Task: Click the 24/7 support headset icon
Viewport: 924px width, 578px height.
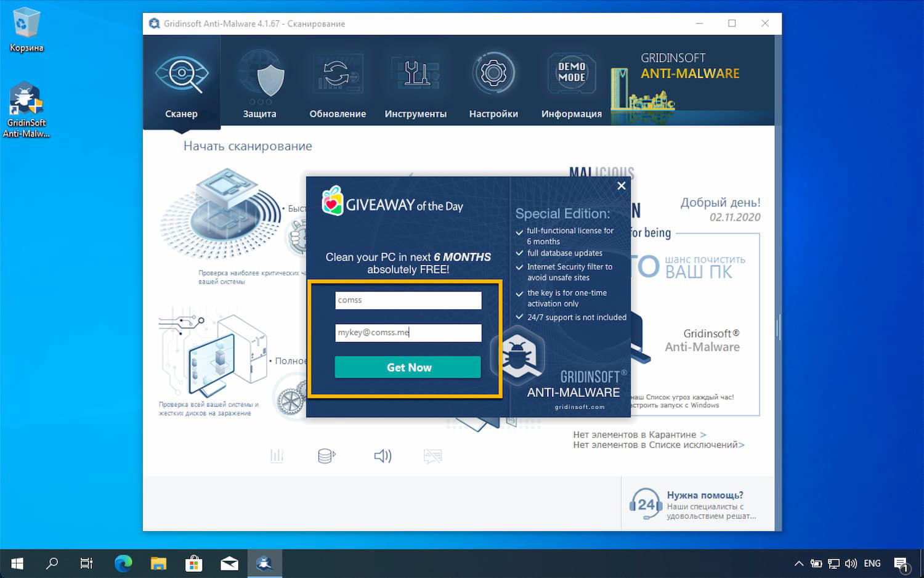Action: point(644,504)
